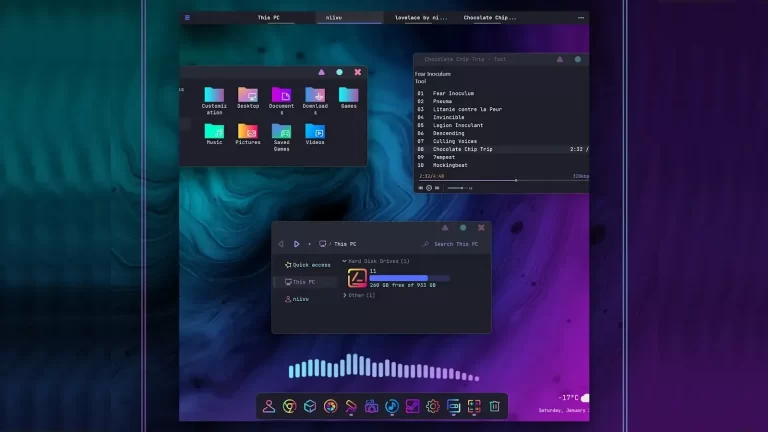Open the Videos folder icon
This screenshot has height=432, width=768.
tap(315, 132)
